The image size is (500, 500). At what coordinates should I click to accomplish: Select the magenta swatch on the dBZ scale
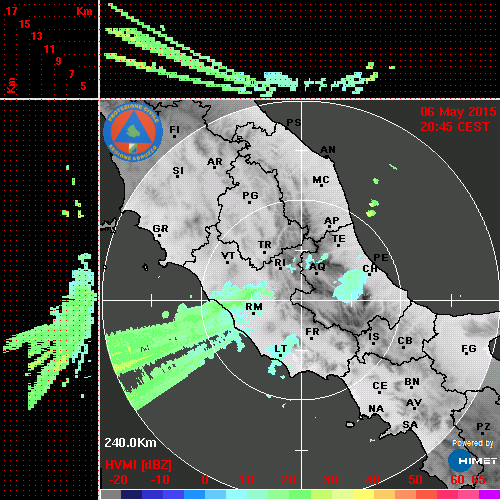click(489, 495)
